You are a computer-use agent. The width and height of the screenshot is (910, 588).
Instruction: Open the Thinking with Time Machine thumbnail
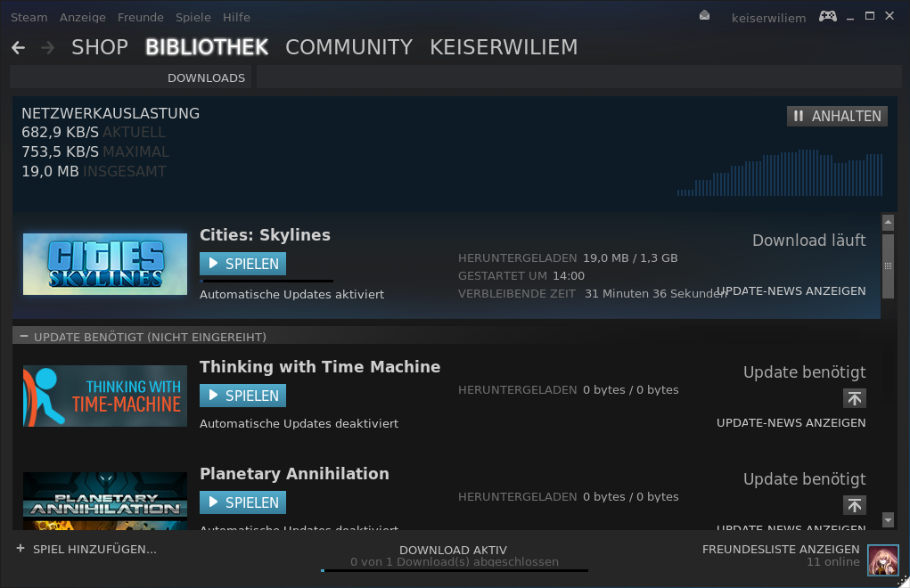click(105, 396)
